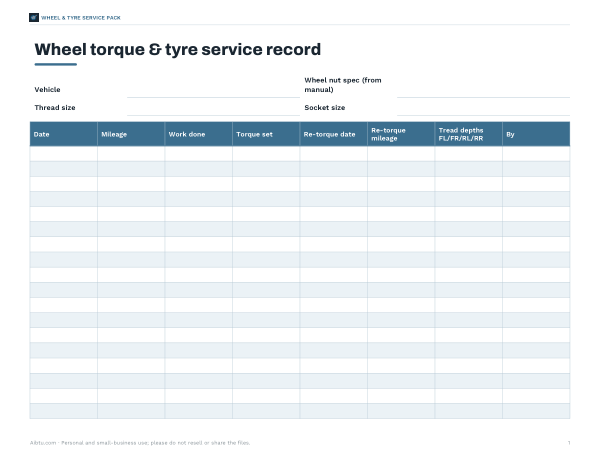Click the 'Socket size' field label

coord(325,107)
